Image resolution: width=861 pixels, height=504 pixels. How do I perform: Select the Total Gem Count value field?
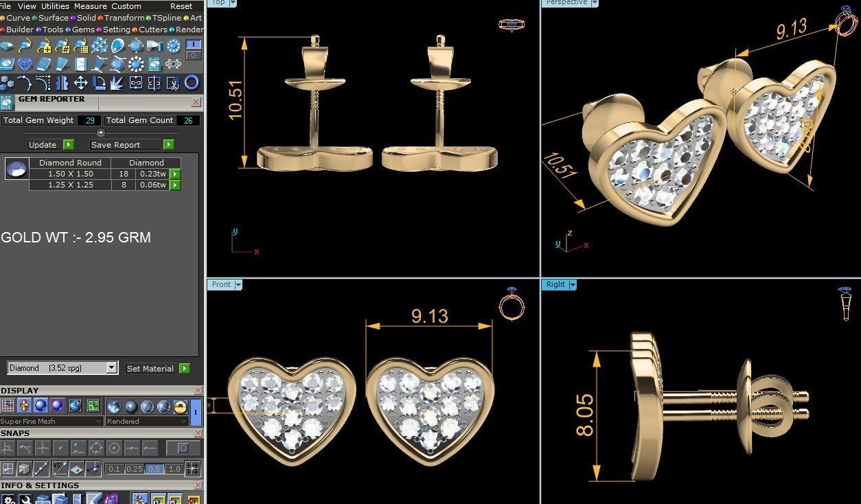188,120
